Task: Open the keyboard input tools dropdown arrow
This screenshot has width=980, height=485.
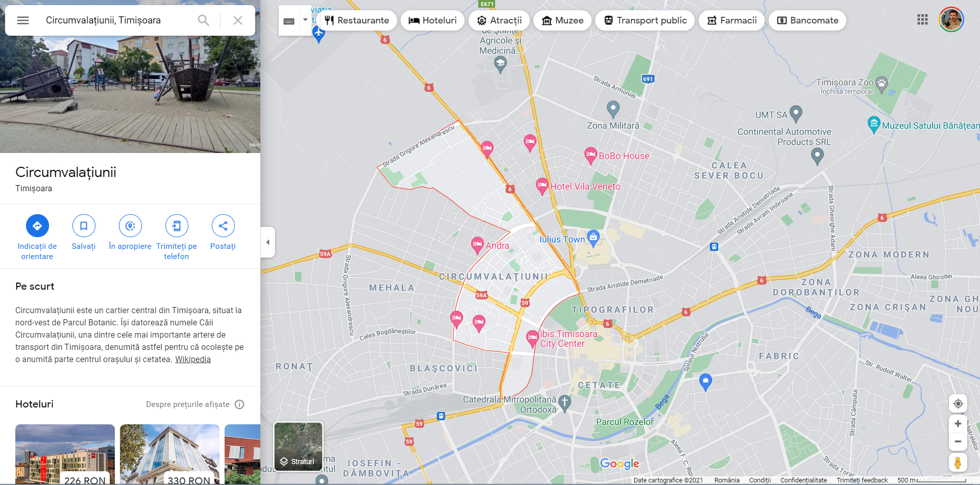Action: (x=305, y=20)
